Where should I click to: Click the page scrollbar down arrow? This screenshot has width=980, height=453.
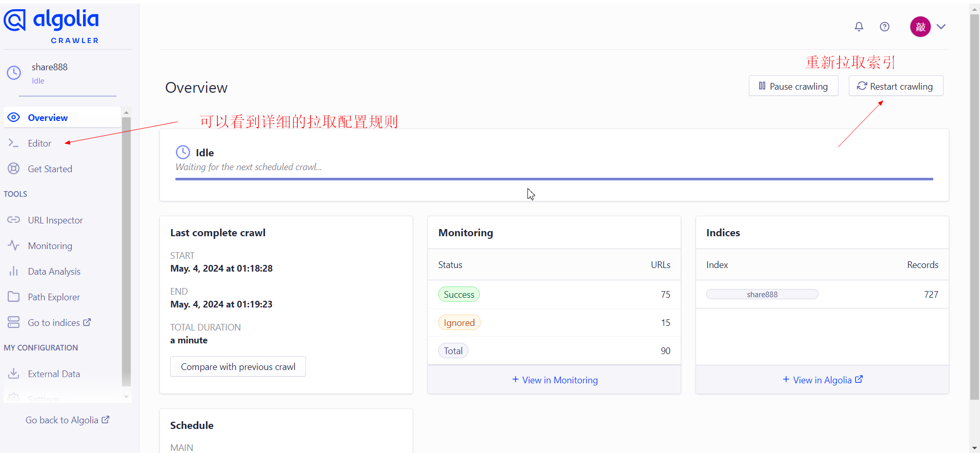pos(974,448)
